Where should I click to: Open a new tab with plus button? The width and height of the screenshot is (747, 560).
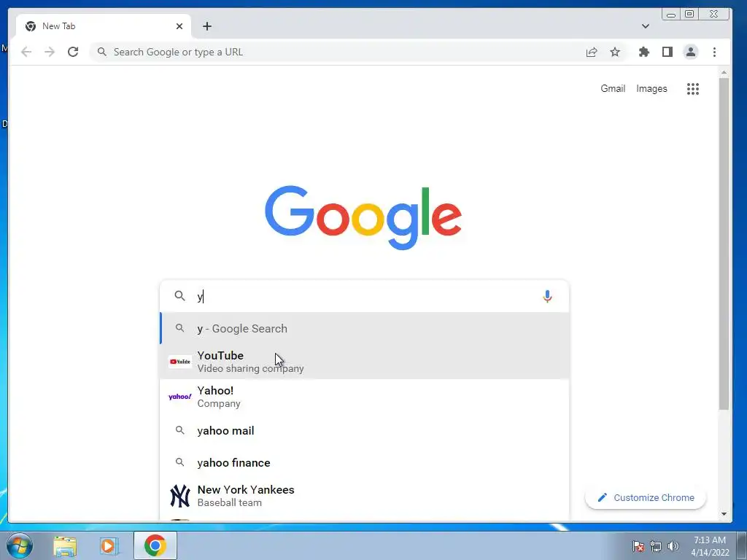(206, 26)
